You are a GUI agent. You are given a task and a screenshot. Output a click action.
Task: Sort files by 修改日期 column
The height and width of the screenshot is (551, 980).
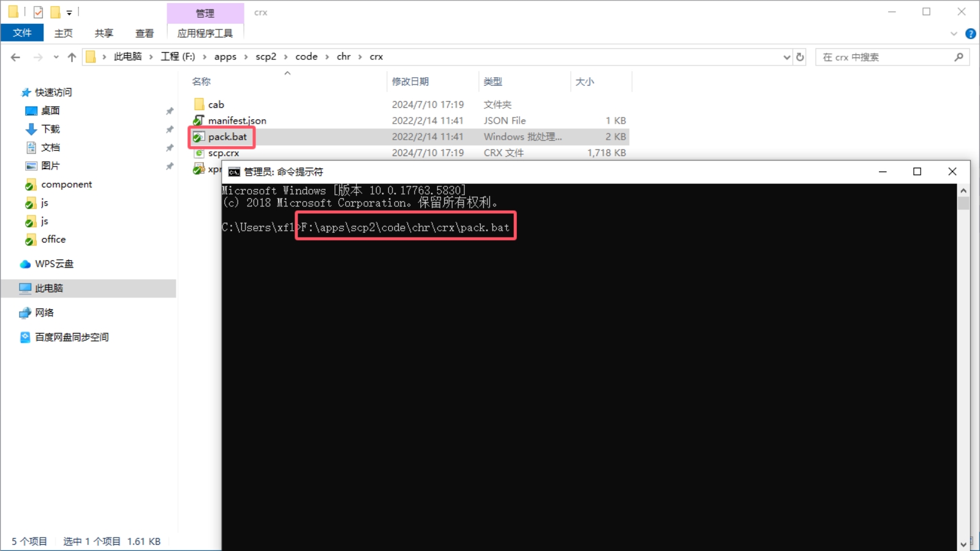(x=410, y=81)
